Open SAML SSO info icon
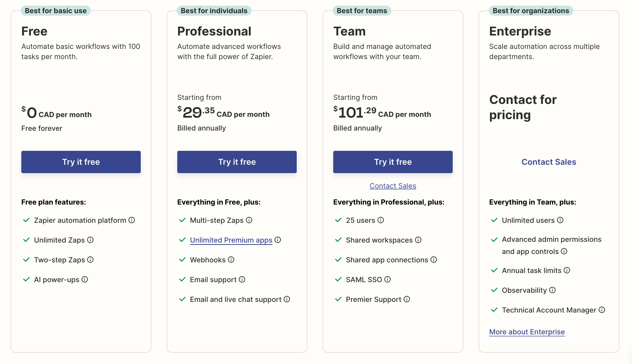 point(388,279)
